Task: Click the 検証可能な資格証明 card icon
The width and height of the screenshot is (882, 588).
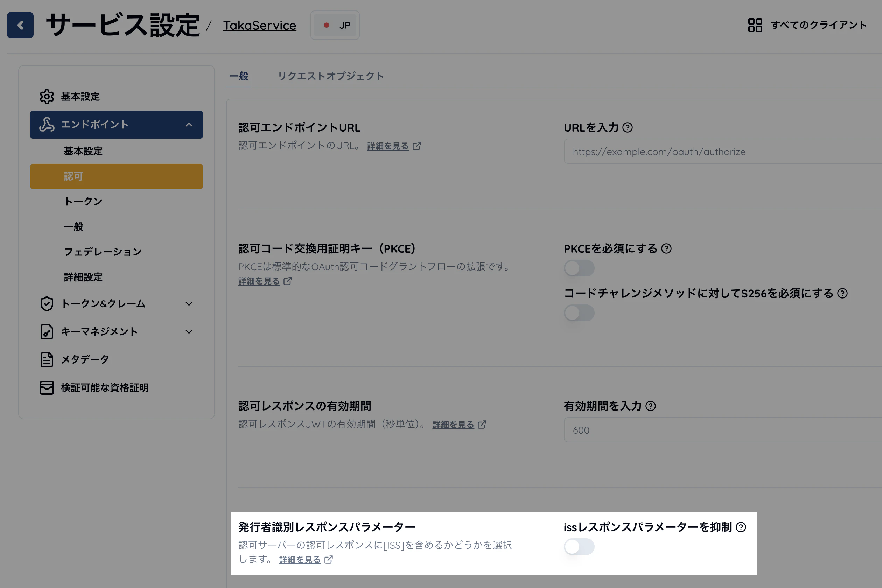Action: [47, 388]
